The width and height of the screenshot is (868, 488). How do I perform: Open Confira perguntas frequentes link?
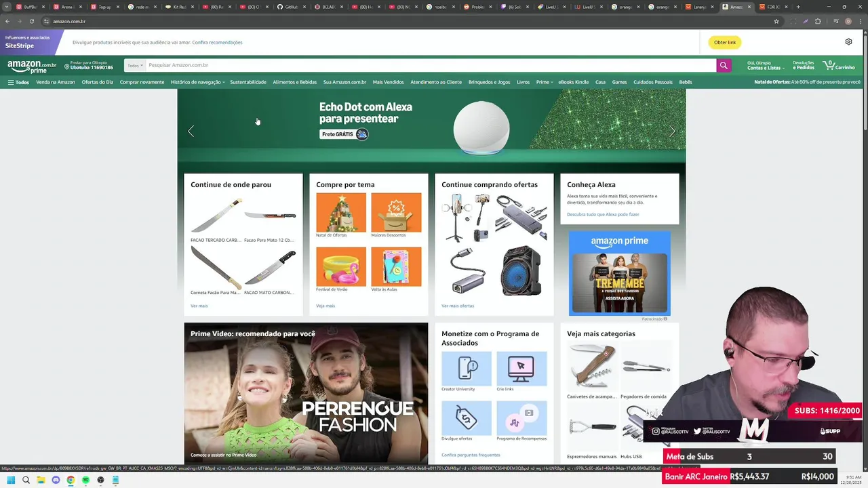pos(471,455)
